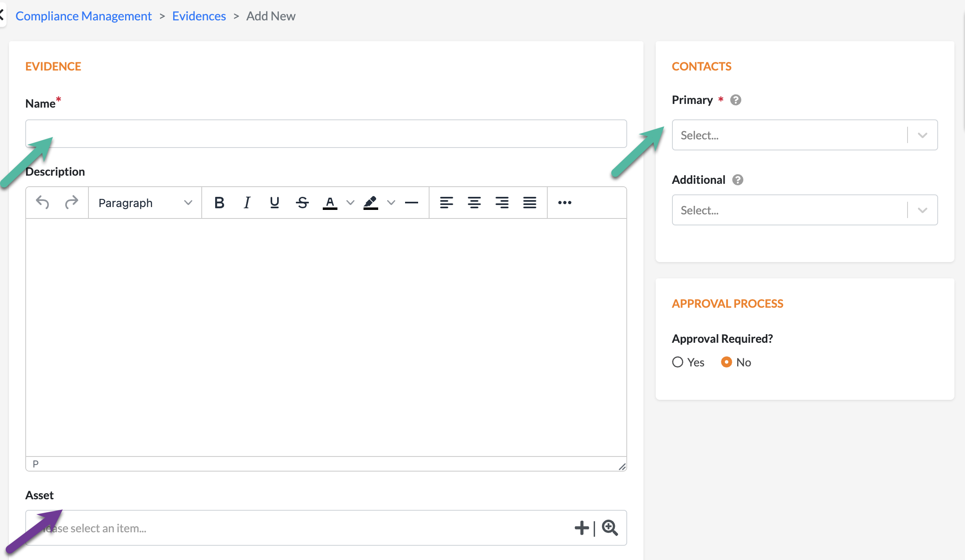This screenshot has width=965, height=560.
Task: Add a new asset with plus icon
Action: pyautogui.click(x=582, y=528)
